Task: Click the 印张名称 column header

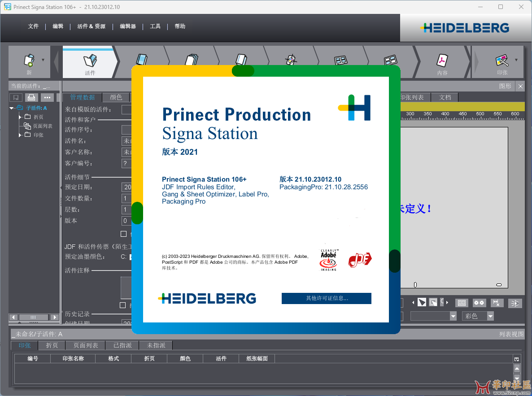Action: coord(73,358)
